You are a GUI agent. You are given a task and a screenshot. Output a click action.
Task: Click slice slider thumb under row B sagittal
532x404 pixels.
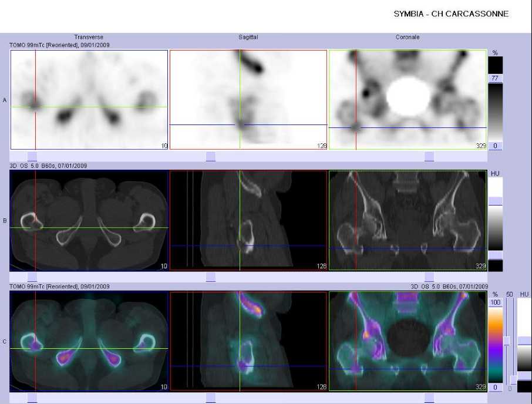coord(211,277)
